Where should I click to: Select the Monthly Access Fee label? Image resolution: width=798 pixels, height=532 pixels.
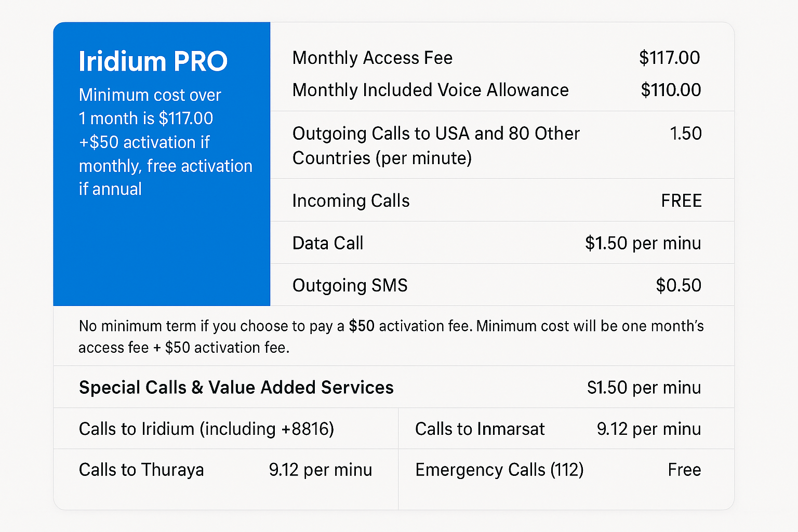(372, 58)
